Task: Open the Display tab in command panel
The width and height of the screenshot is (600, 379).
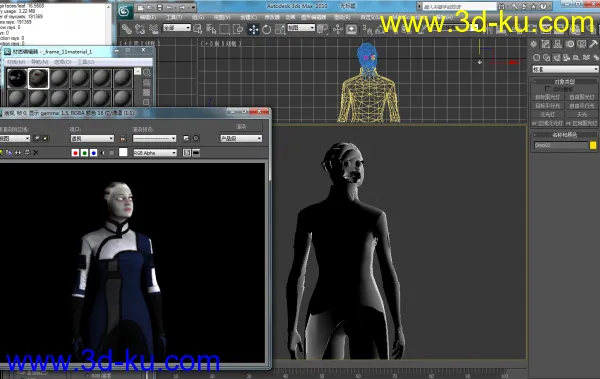Action: 582,44
